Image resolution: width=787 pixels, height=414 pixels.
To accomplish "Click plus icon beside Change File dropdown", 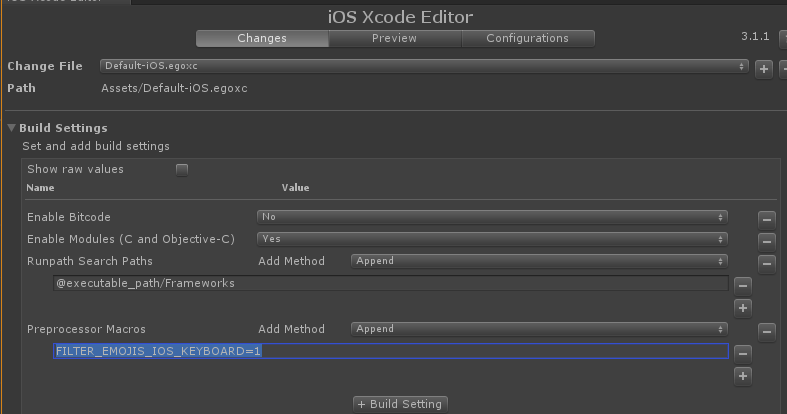I will tap(764, 68).
